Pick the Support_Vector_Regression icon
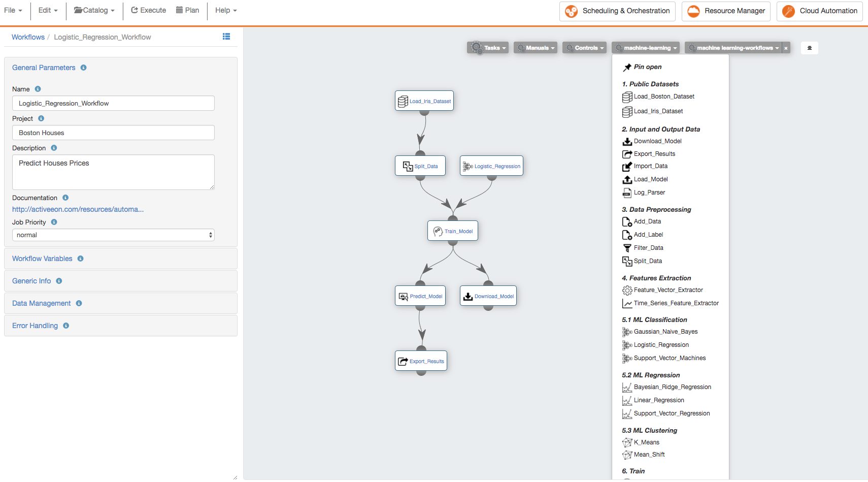 pos(627,413)
